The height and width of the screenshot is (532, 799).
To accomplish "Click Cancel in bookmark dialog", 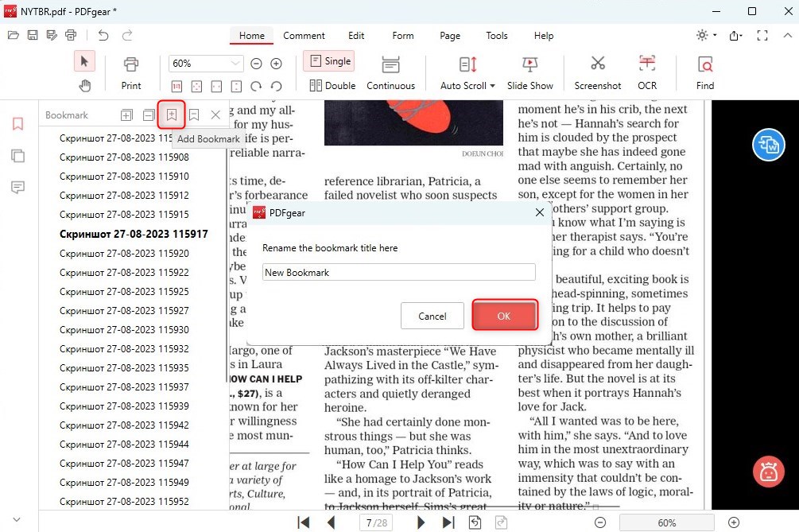I will coord(432,316).
